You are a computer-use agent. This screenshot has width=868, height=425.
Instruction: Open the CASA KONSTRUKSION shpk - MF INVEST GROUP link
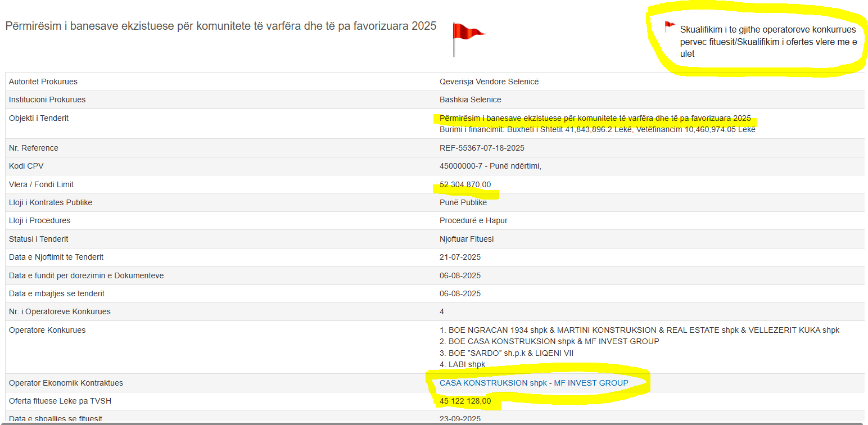(534, 383)
